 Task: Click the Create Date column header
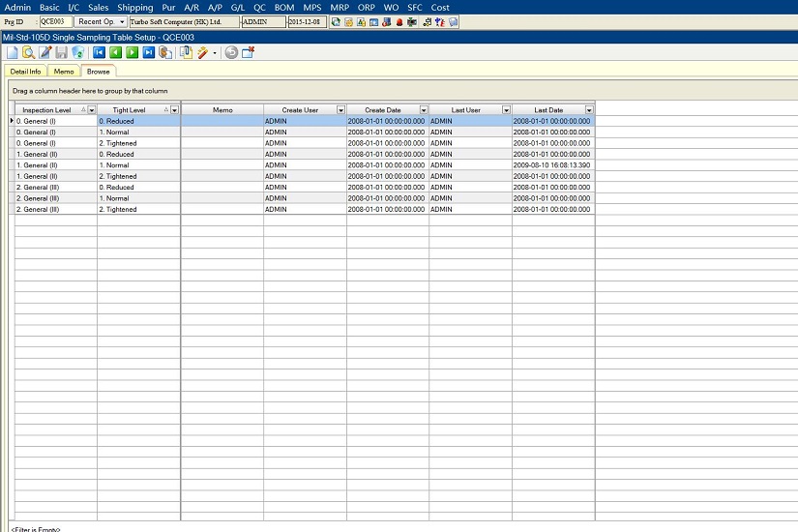pyautogui.click(x=383, y=110)
